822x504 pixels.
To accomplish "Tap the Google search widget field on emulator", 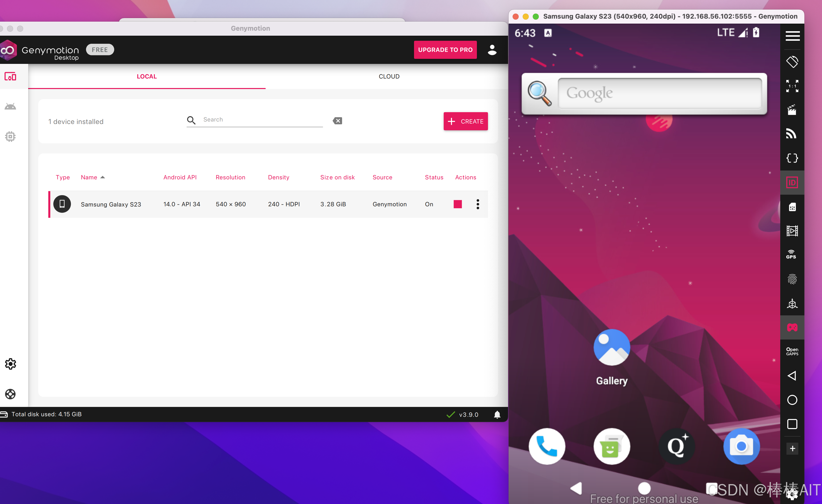I will point(660,93).
